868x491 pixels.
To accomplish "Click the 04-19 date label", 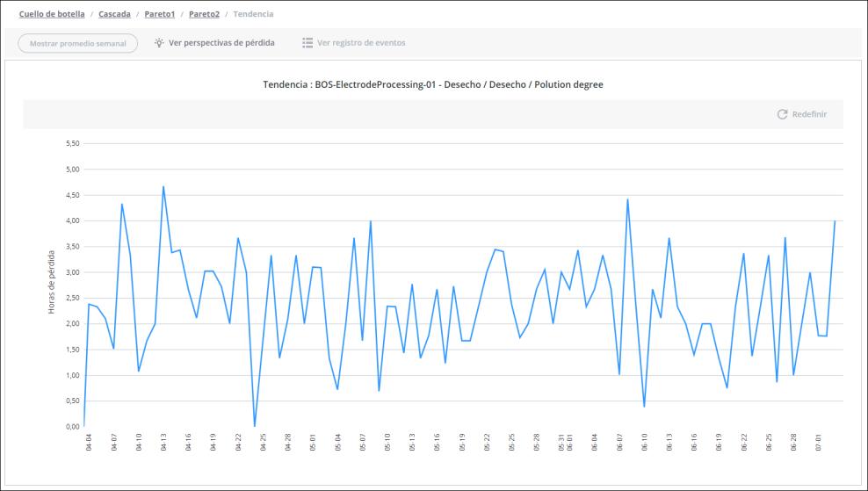I will click(213, 443).
